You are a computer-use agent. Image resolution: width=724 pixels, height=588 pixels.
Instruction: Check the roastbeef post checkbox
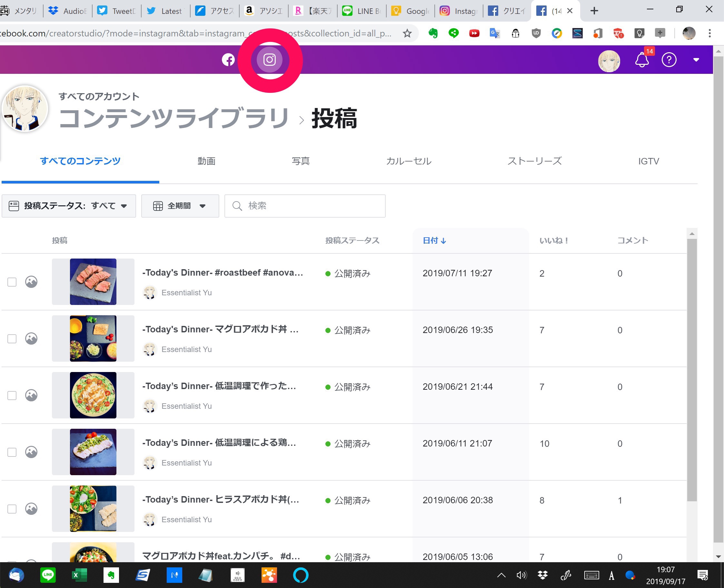(x=12, y=282)
